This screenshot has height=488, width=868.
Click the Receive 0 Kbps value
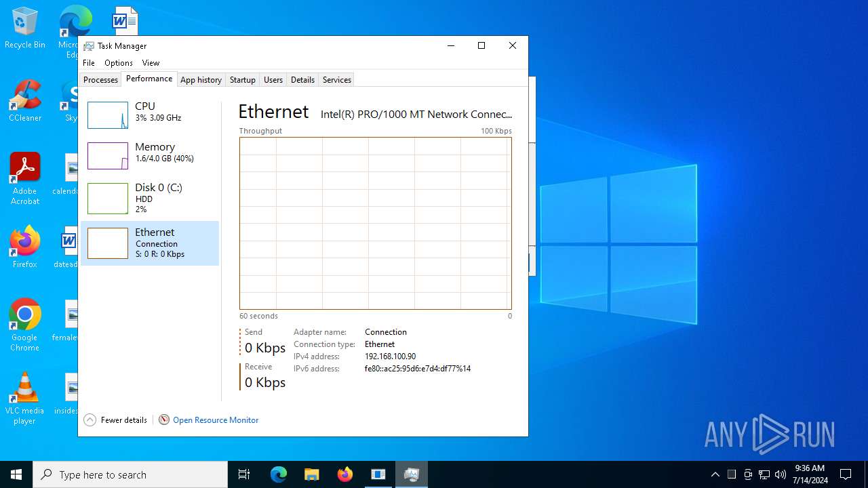265,382
